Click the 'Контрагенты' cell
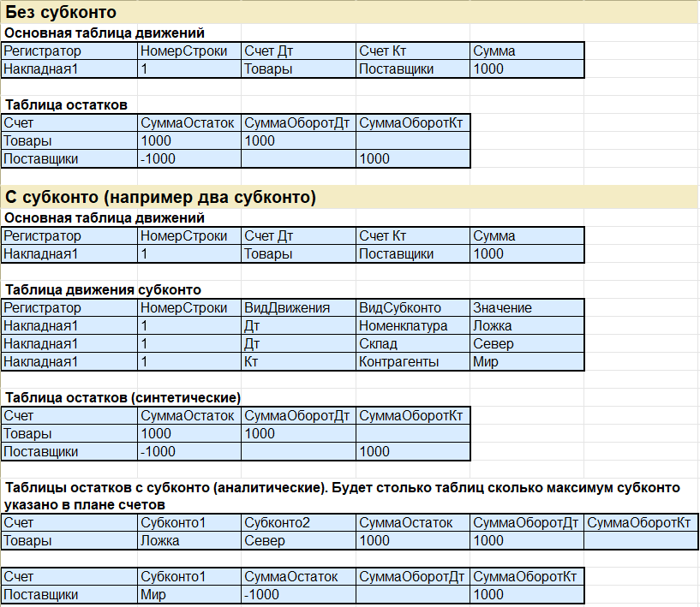 point(412,361)
